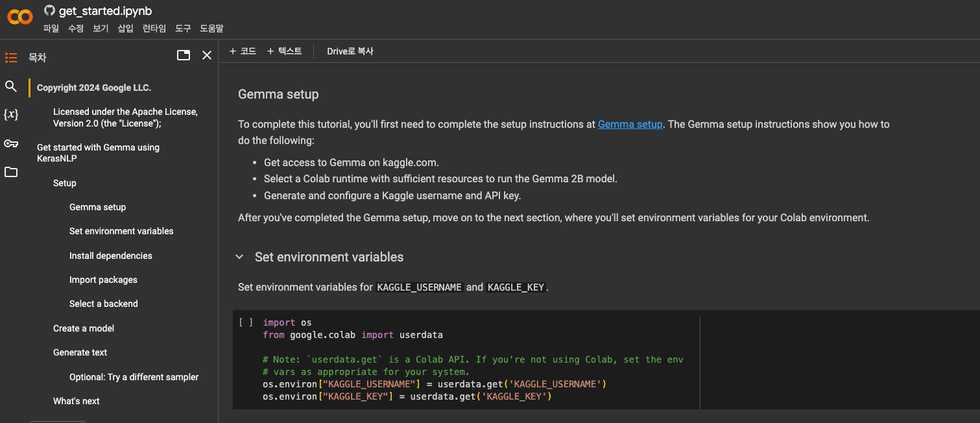Run the code cell with import os
This screenshot has width=980, height=423.
[x=246, y=322]
